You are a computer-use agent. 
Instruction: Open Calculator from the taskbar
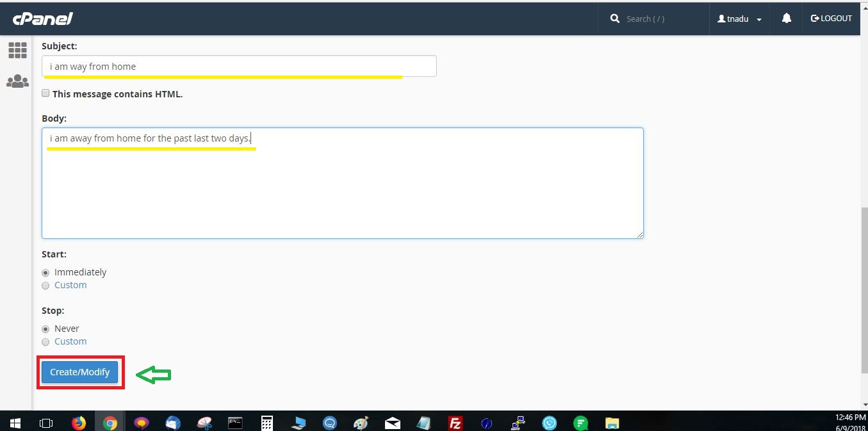pyautogui.click(x=267, y=423)
